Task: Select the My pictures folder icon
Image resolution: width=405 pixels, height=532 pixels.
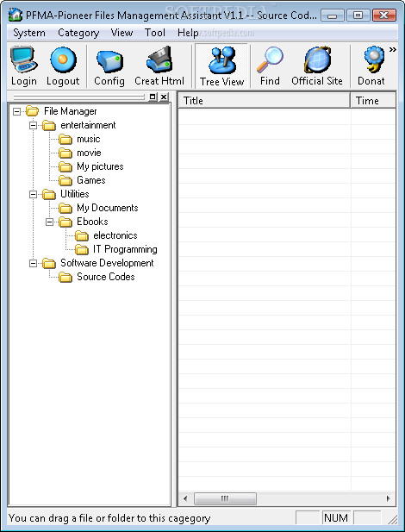Action: pos(65,166)
